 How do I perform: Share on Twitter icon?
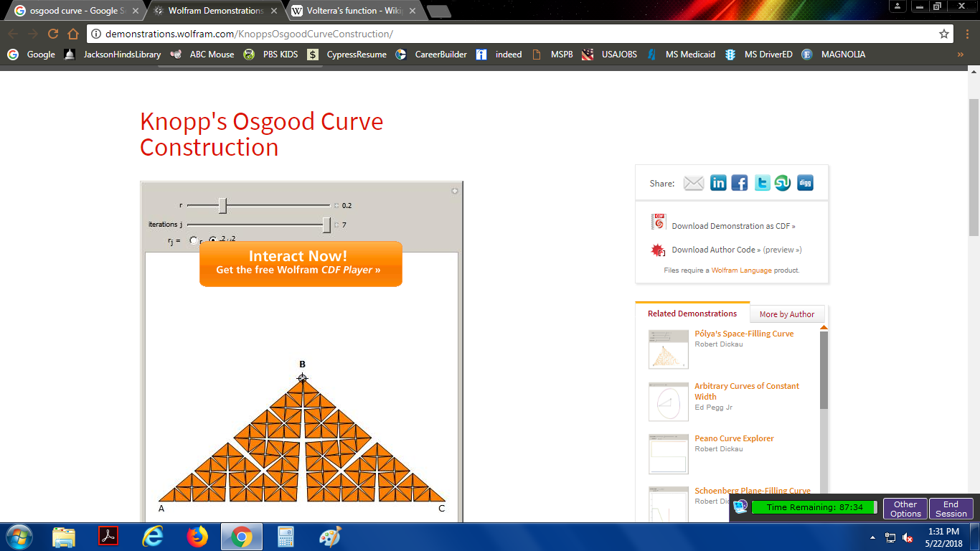[762, 183]
